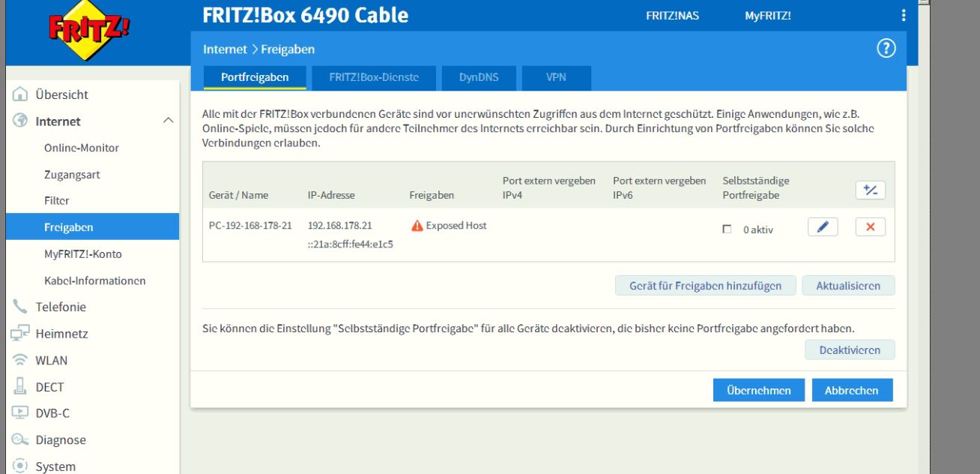The image size is (980, 474).
Task: Open the three-dot options menu
Action: coord(904,16)
